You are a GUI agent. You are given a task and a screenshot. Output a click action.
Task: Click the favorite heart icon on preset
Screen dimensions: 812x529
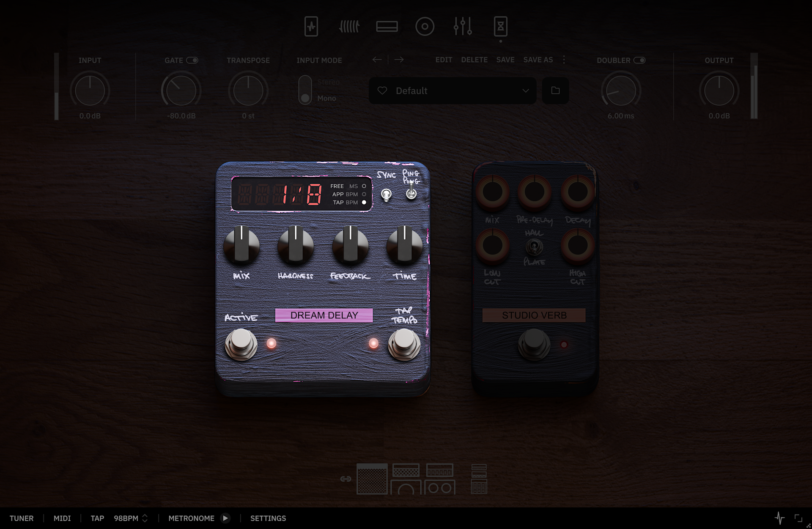coord(382,90)
